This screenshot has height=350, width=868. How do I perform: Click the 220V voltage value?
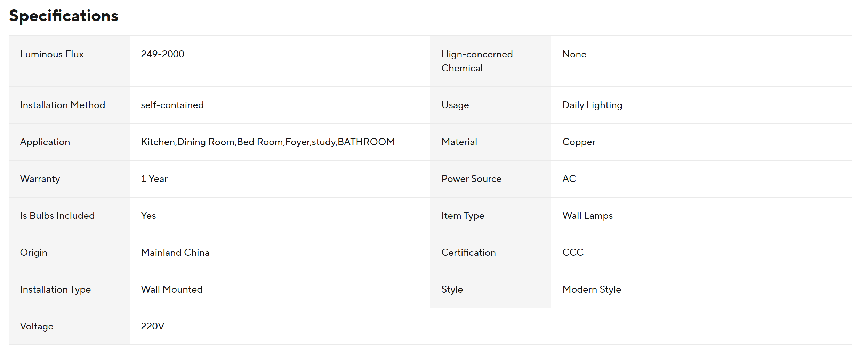153,326
